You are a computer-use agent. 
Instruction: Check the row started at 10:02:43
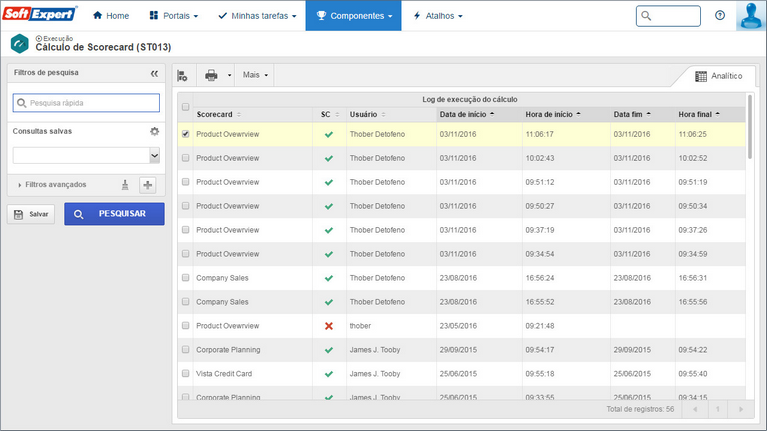point(185,158)
